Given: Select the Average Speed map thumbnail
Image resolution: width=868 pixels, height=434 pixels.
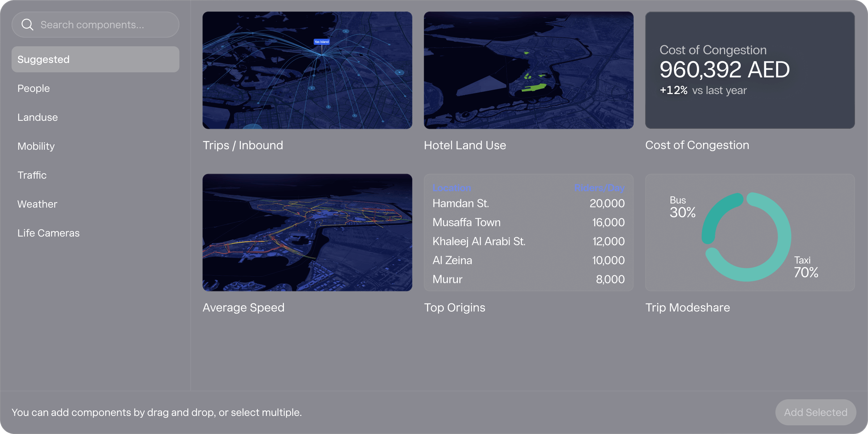Looking at the screenshot, I should tap(307, 233).
